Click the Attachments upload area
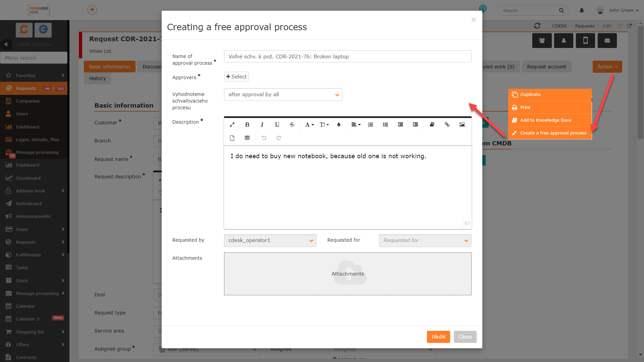This screenshot has width=644, height=362. (348, 274)
